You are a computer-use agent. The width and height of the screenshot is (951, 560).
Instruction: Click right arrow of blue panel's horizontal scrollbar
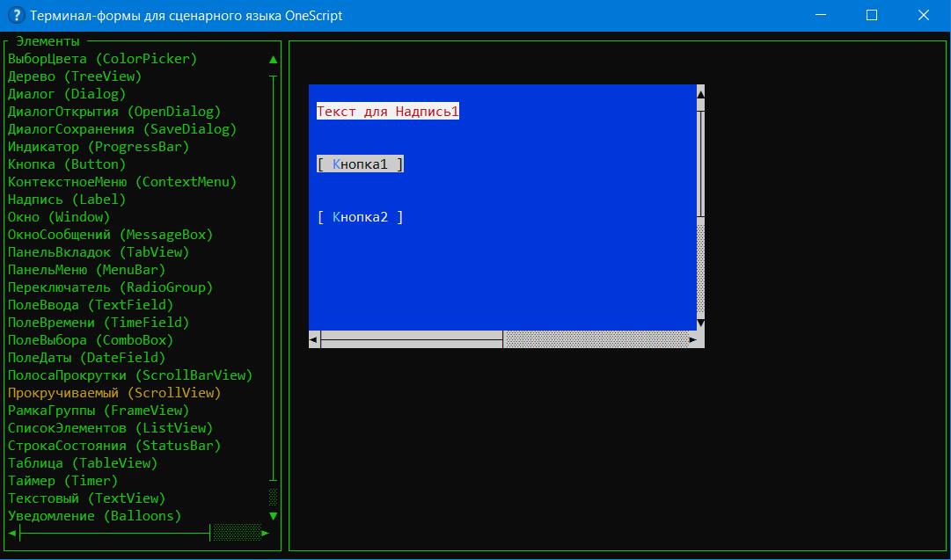692,339
